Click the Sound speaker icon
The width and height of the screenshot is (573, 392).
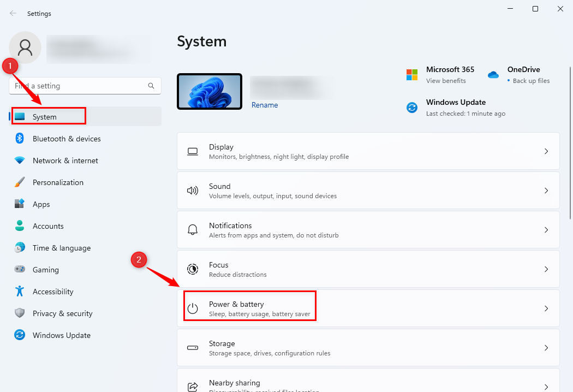[193, 191]
